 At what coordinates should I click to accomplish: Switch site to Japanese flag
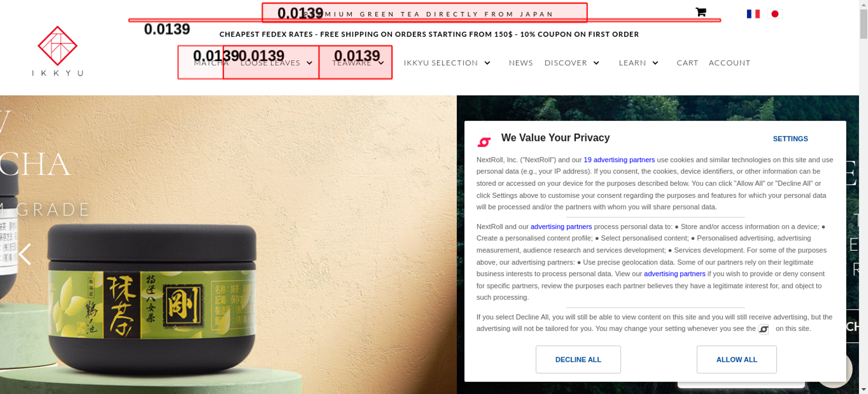775,14
